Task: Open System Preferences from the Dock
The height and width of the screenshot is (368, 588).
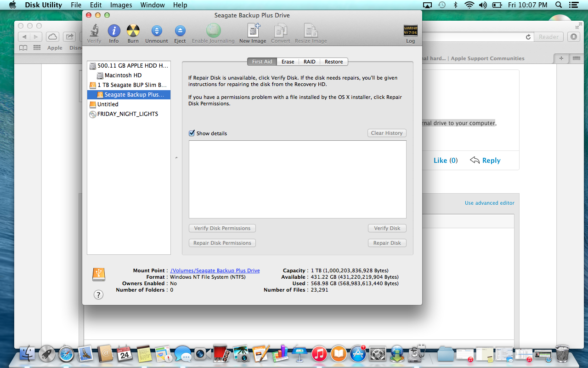Action: pos(378,353)
